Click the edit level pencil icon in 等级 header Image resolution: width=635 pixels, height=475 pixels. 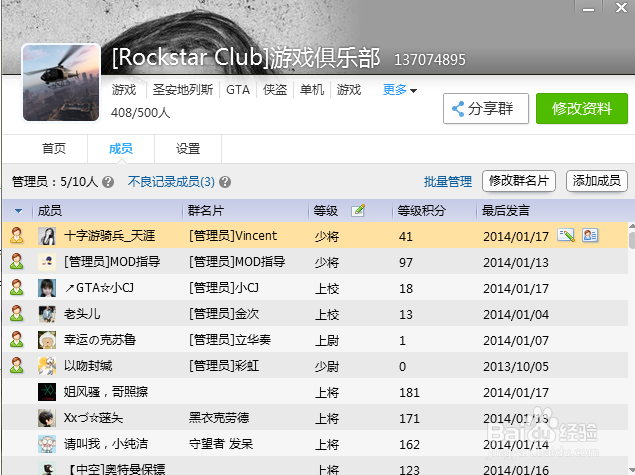(x=358, y=211)
